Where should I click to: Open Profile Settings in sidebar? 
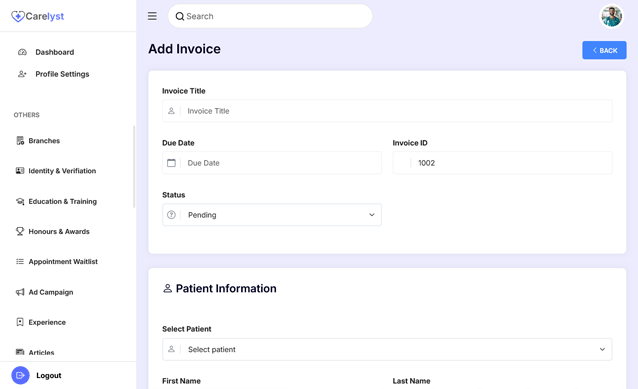tap(62, 74)
